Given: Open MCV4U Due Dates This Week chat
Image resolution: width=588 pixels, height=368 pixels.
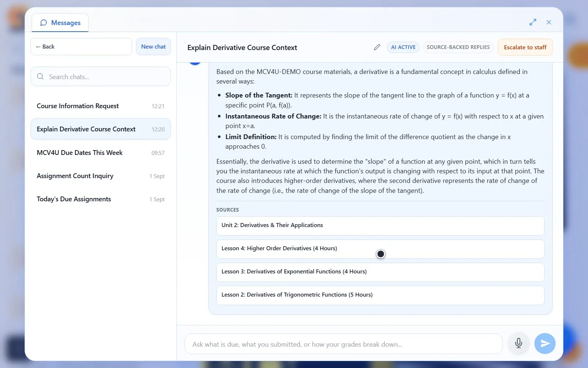Looking at the screenshot, I should click(101, 153).
